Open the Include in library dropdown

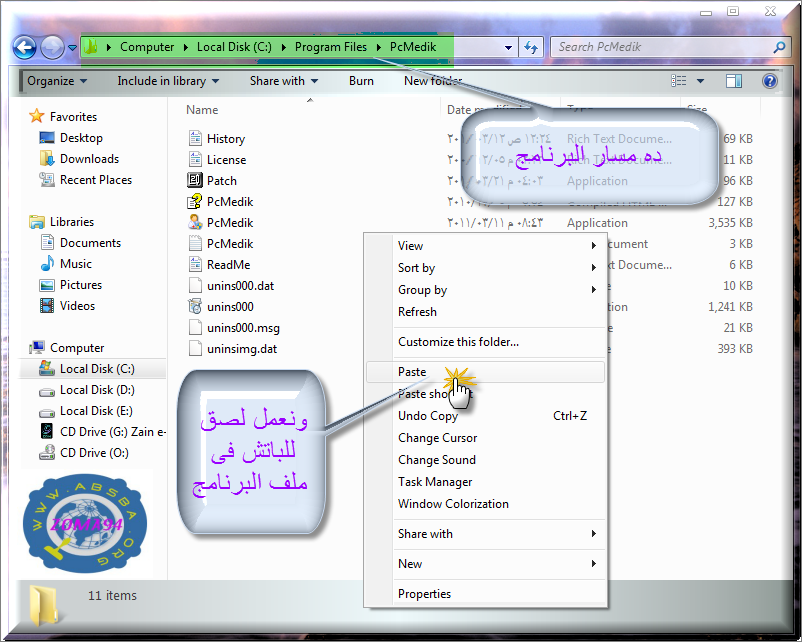tap(168, 81)
